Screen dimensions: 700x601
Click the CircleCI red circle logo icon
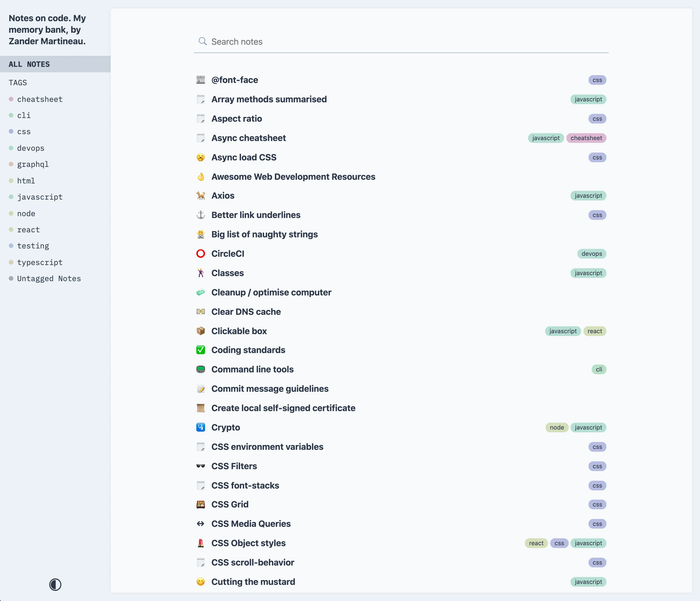200,253
